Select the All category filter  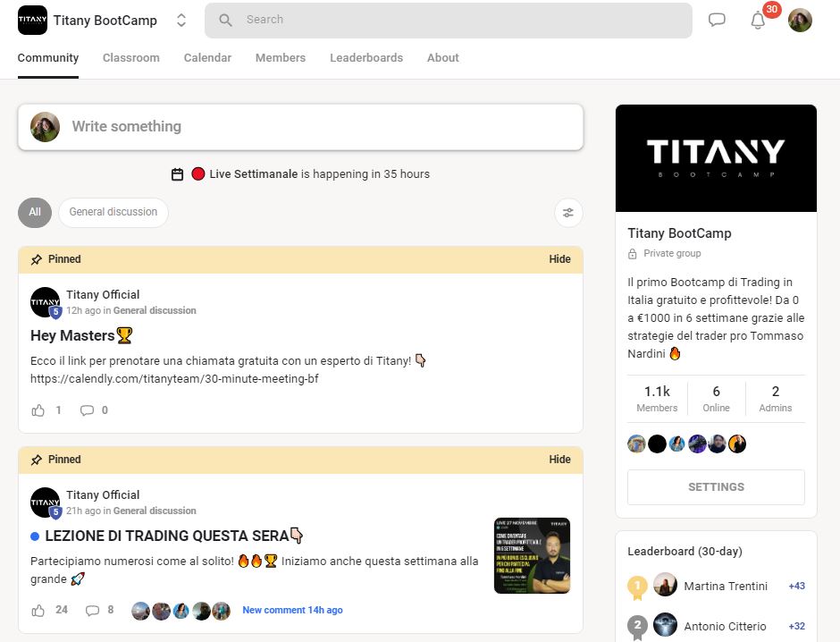(x=35, y=212)
